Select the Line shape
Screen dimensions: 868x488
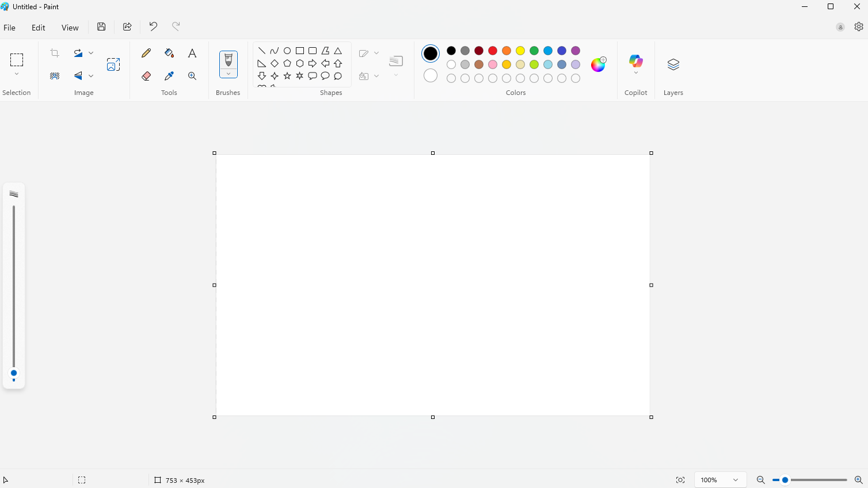pos(262,51)
